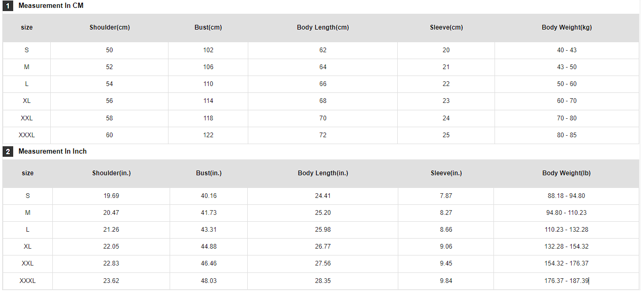This screenshot has height=293, width=644.
Task: Click the body length 28.35 cell
Action: [x=323, y=281]
